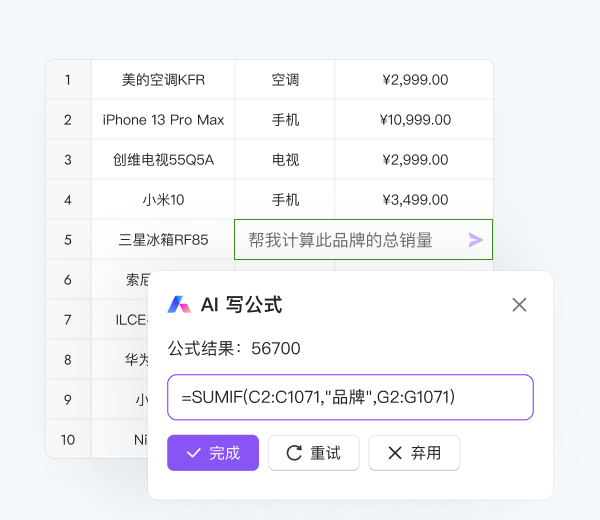
Task: Select the 美的空调KFR cell
Action: coord(163,80)
